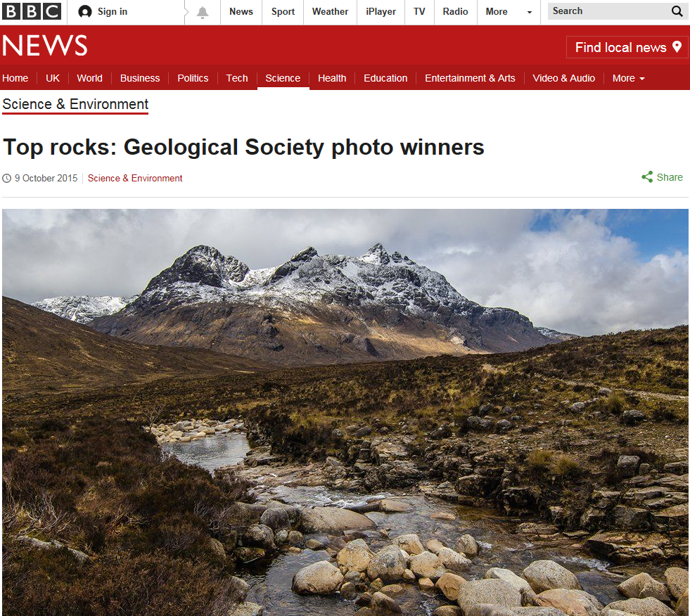Click the clock icon beside the date

coord(6,178)
